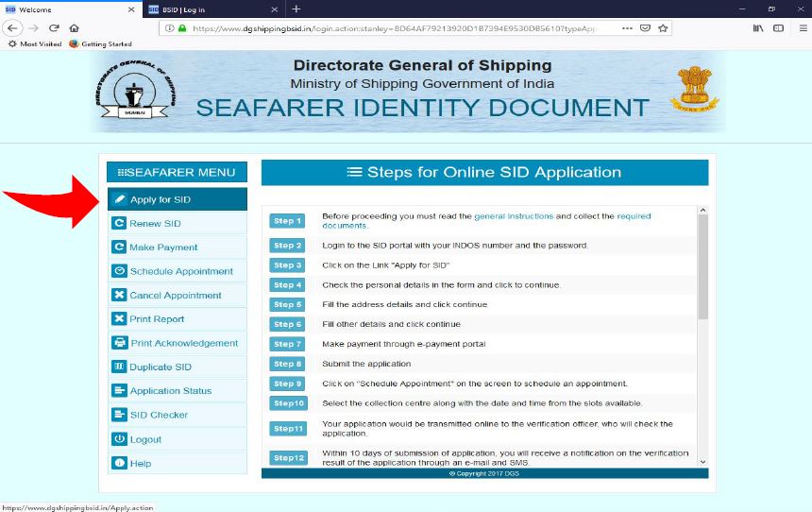Select Renew SID from the menu
The width and height of the screenshot is (812, 512).
click(x=178, y=223)
